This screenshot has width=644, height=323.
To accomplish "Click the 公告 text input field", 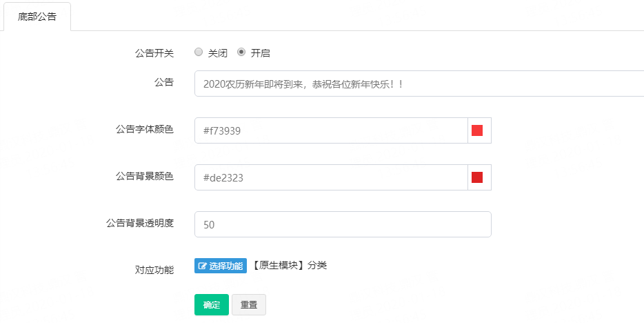I will point(419,84).
